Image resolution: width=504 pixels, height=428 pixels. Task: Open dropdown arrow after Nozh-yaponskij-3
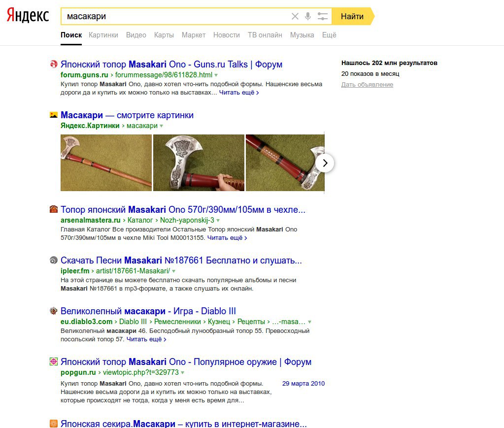[x=218, y=221]
